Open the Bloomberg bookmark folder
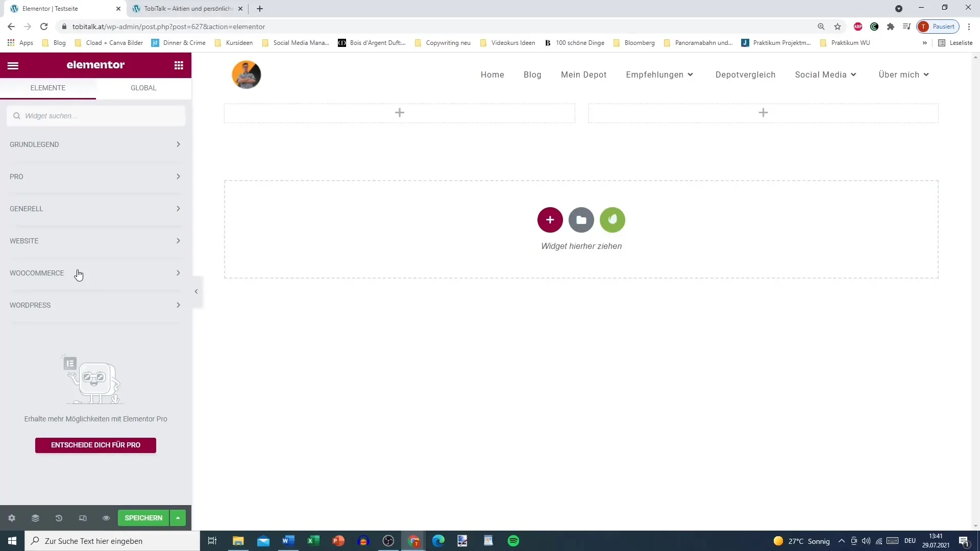Image resolution: width=980 pixels, height=551 pixels. (x=634, y=43)
